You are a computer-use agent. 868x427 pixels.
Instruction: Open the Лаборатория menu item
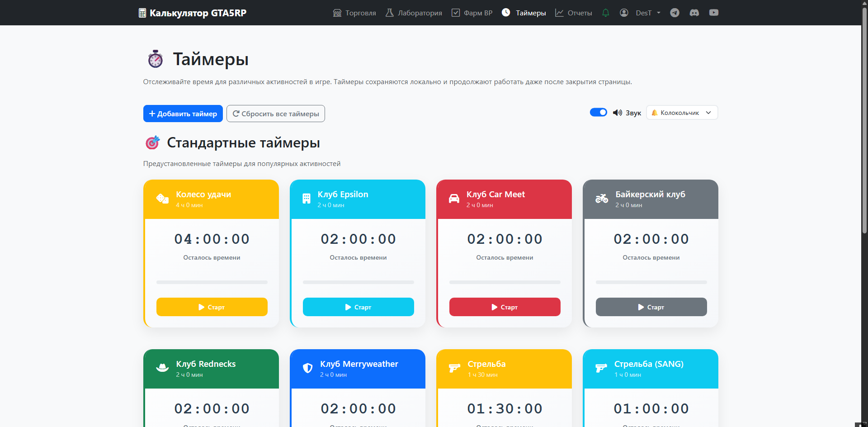[414, 13]
